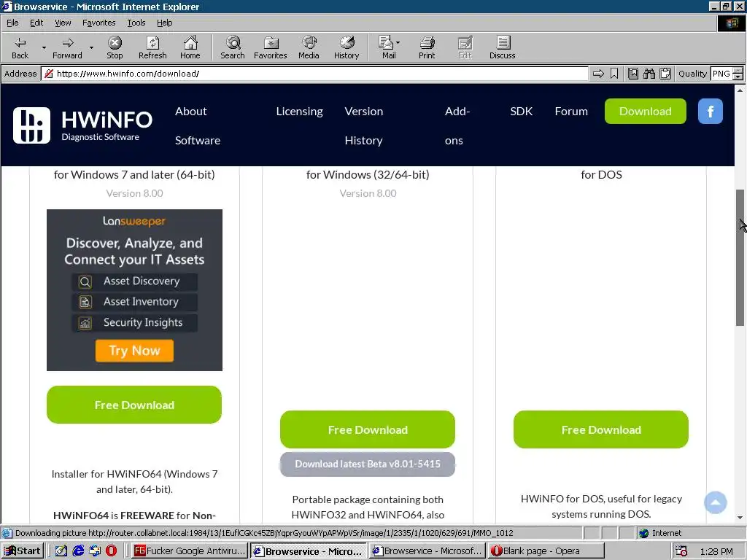Click the binoculars find icon
Viewport: 747px width, 560px height.
point(649,74)
